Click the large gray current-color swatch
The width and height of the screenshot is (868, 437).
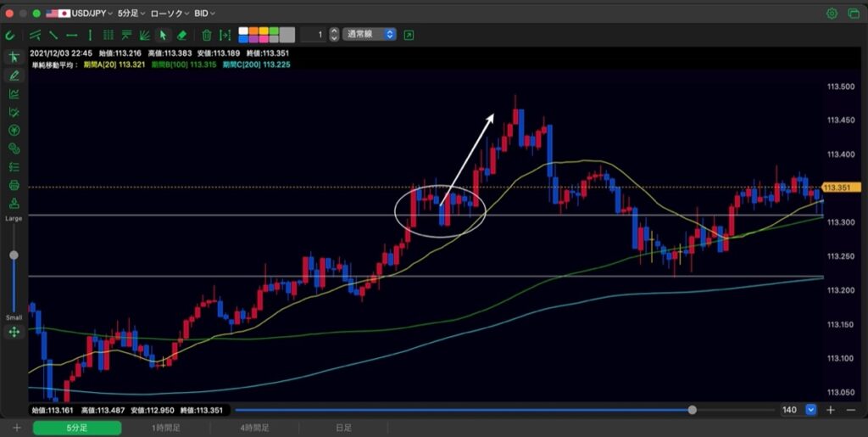point(287,35)
